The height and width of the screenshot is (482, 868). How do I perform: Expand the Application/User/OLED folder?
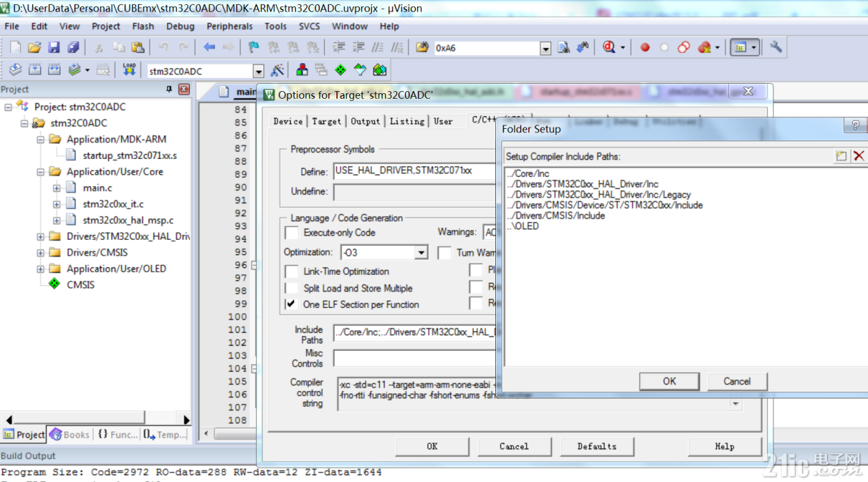coord(40,269)
